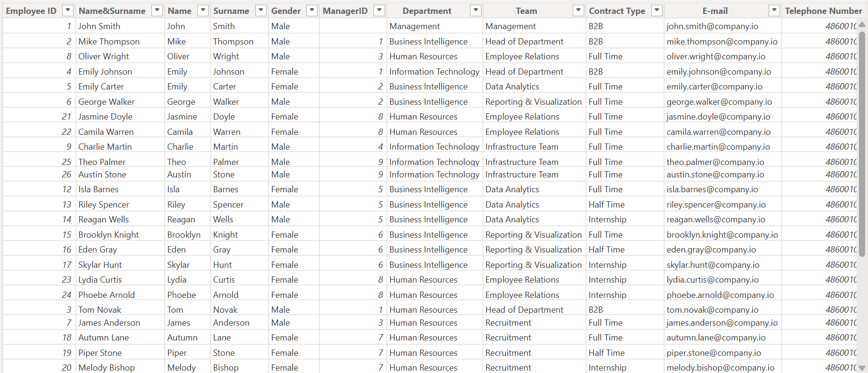Select the "Piper Stone" full name cell
Viewport: 868px width, 373px height.
coord(120,353)
